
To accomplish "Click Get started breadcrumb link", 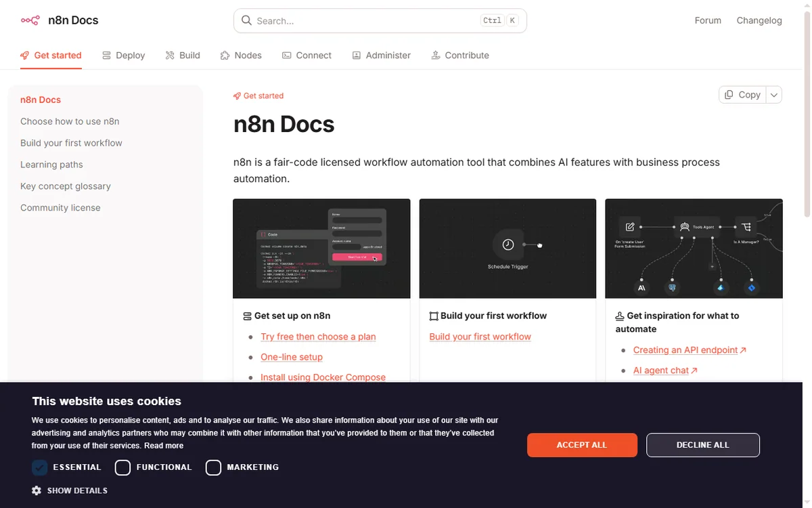I will 258,96.
